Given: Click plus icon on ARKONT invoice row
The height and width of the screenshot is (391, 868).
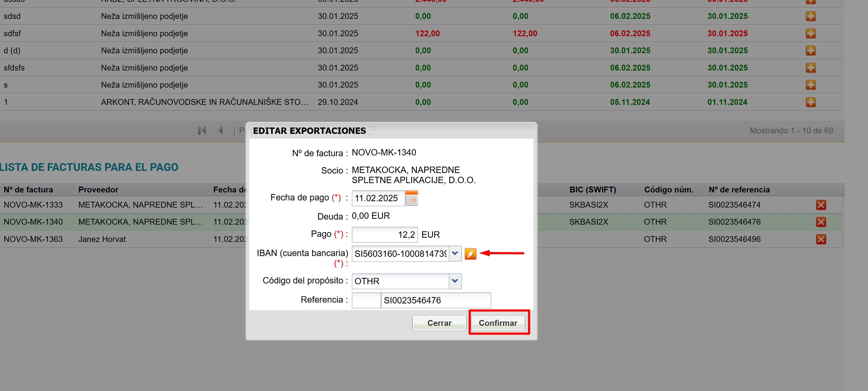Looking at the screenshot, I should (x=810, y=102).
